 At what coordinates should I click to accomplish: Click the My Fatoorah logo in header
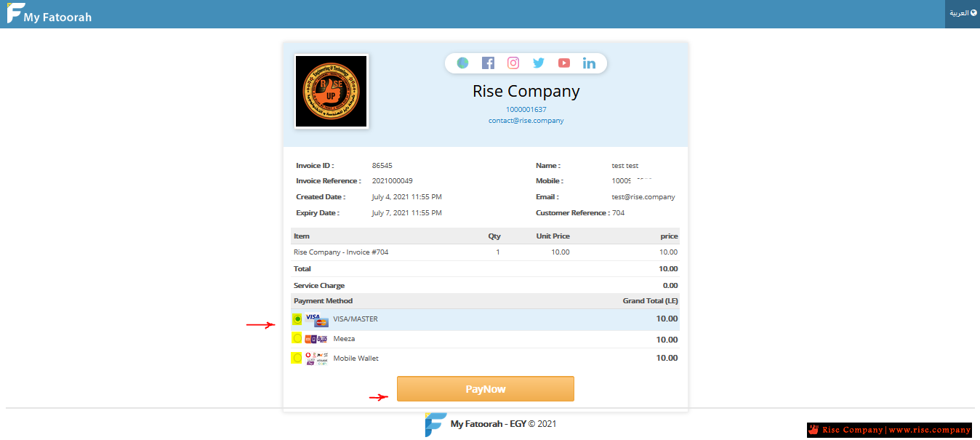pyautogui.click(x=15, y=13)
